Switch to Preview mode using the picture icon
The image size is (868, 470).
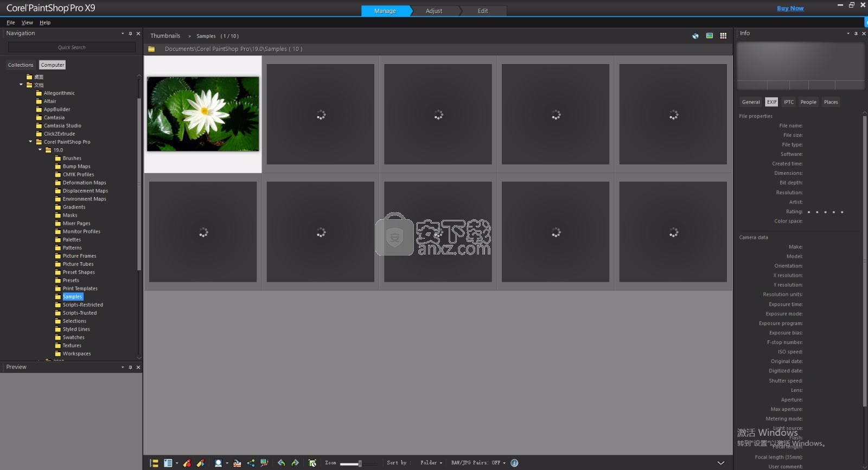(x=709, y=36)
